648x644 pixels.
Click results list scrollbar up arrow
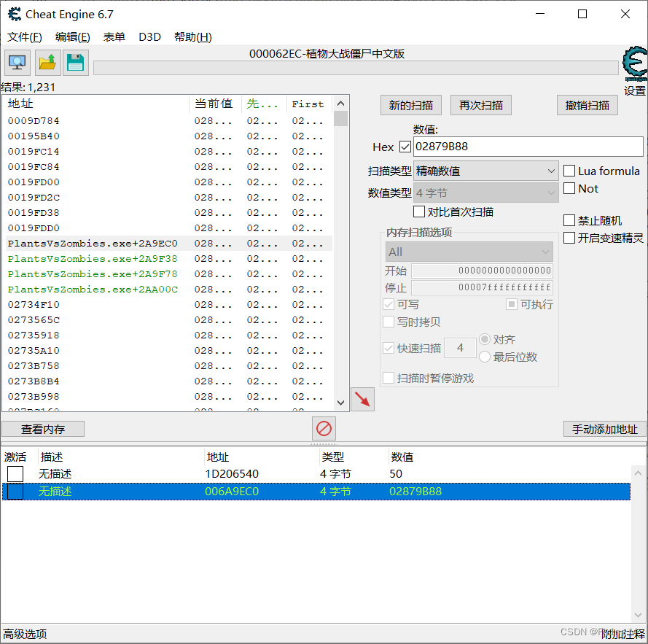click(x=340, y=104)
